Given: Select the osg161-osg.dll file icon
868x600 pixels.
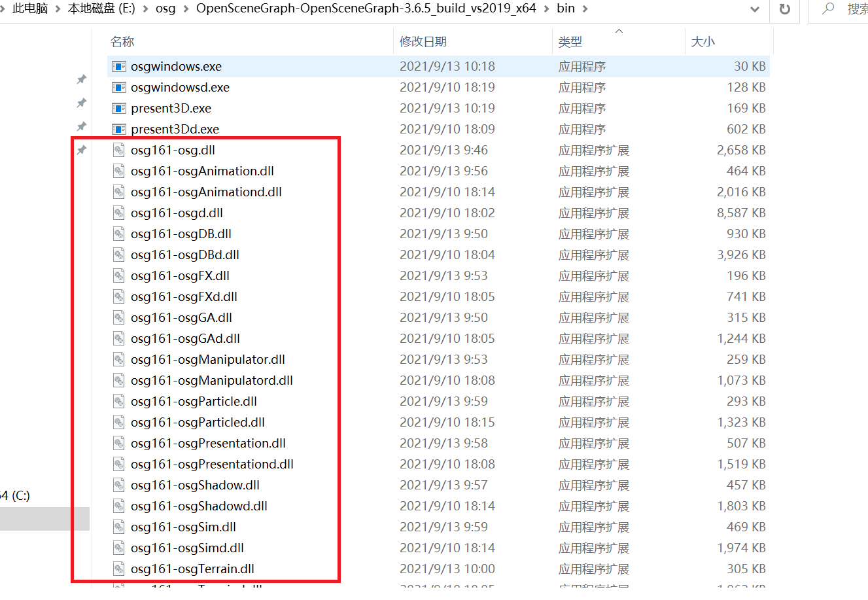Looking at the screenshot, I should point(119,150).
